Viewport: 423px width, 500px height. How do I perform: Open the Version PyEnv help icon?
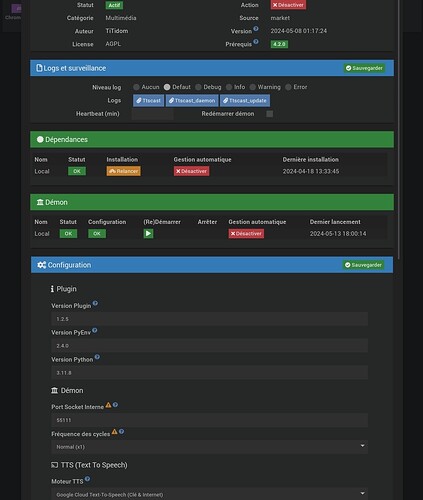[x=95, y=330]
